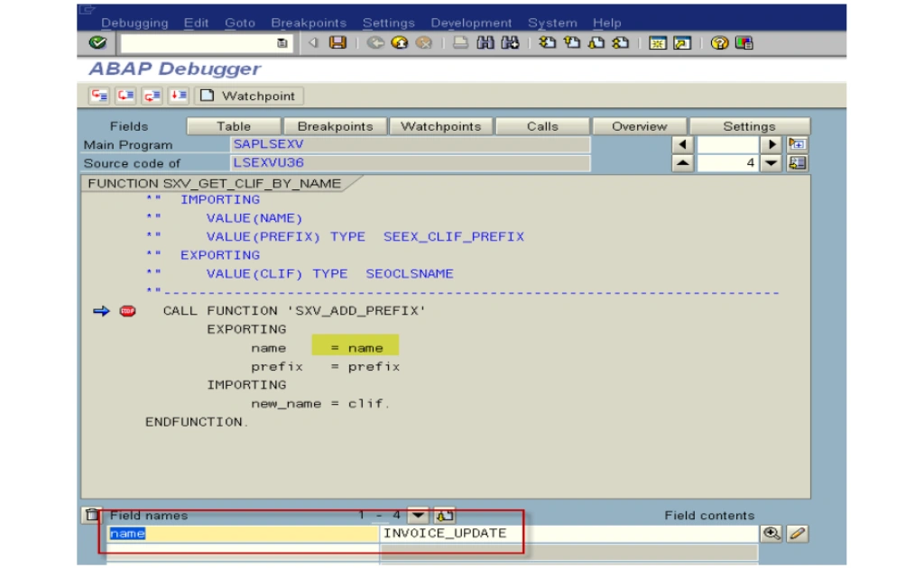Click the Generate Shortcut icon
The image size is (924, 568).
point(682,43)
